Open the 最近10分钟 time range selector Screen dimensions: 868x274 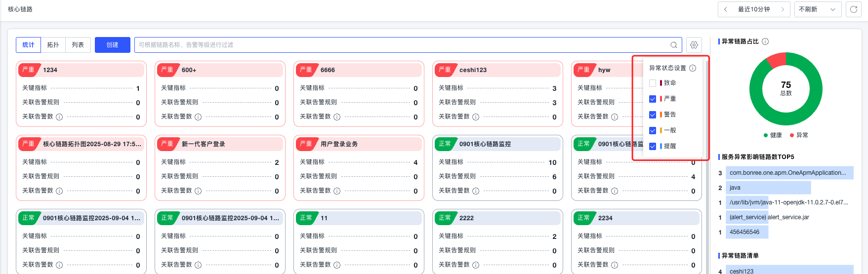pos(754,9)
